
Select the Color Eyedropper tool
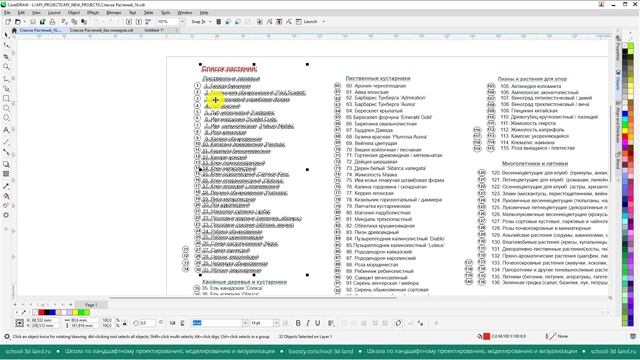click(6, 186)
